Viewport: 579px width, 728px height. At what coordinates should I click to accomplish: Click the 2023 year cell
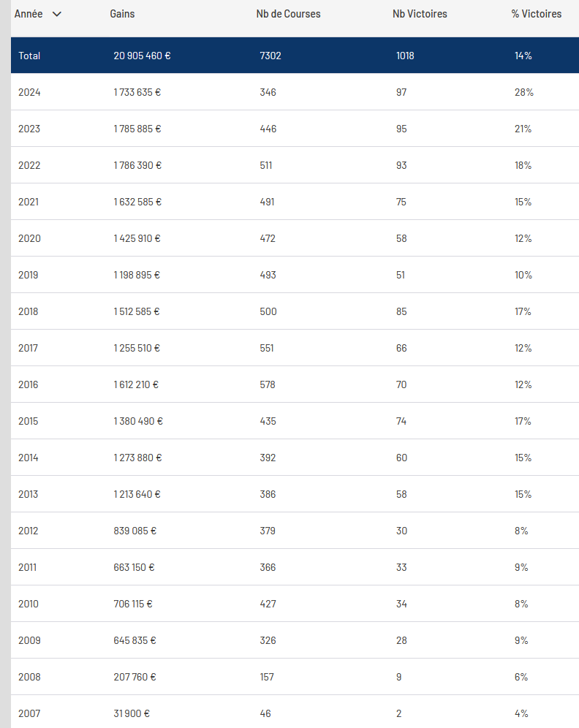(x=29, y=129)
